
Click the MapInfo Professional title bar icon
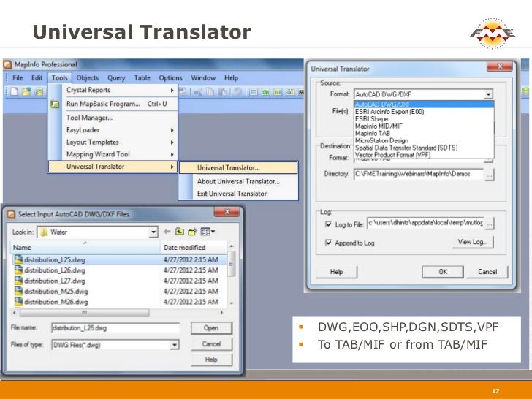tap(7, 64)
